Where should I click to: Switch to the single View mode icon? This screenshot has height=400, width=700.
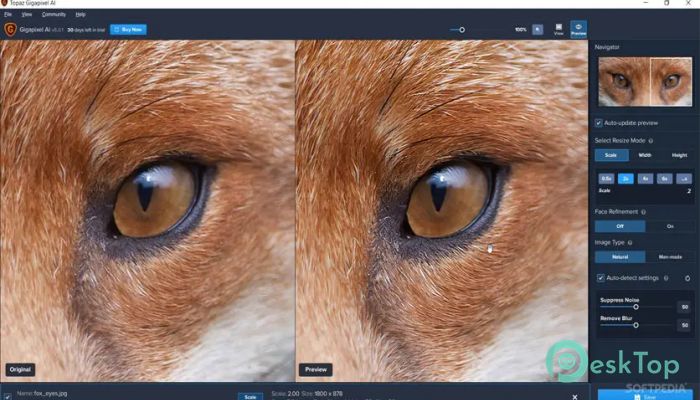[x=559, y=30]
